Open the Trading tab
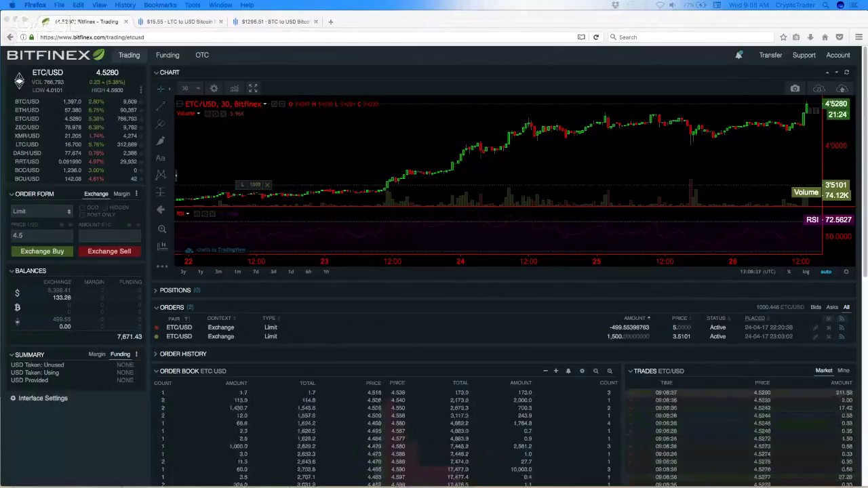This screenshot has height=488, width=868. [x=129, y=55]
